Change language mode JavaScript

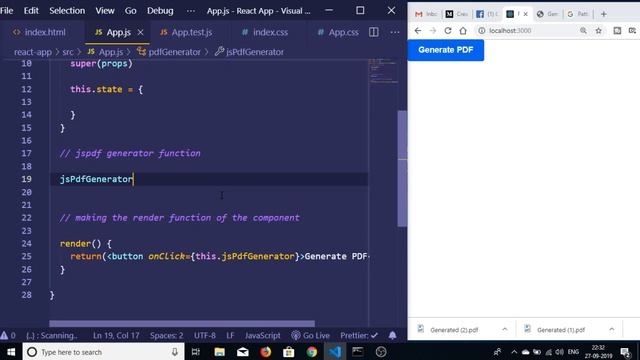tap(262, 336)
